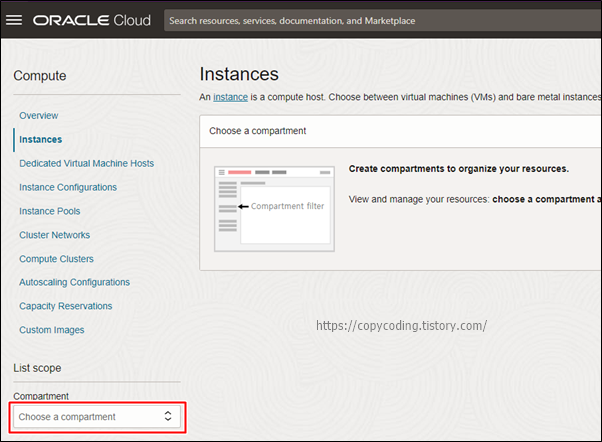Go to Compute Clusters
Image resolution: width=602 pixels, height=442 pixels.
(56, 258)
